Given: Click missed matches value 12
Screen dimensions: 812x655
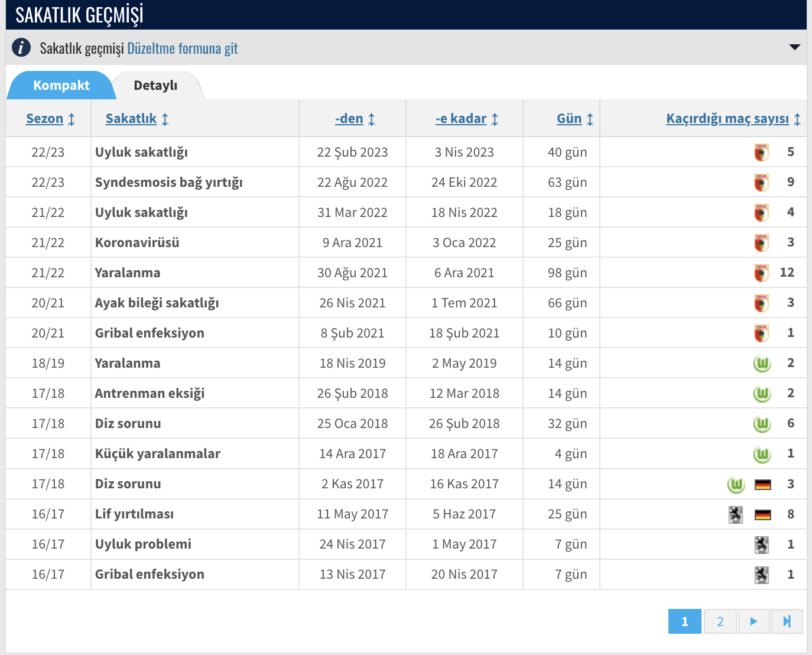Looking at the screenshot, I should click(787, 273).
